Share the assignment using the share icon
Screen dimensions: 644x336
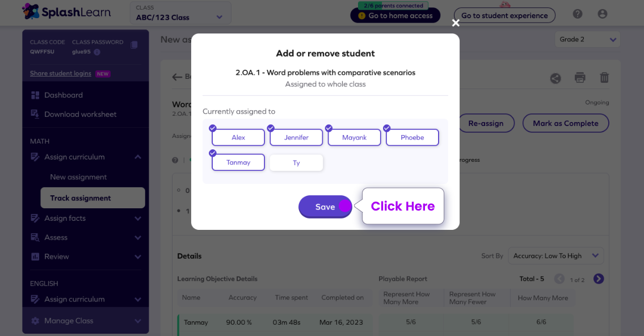555,78
